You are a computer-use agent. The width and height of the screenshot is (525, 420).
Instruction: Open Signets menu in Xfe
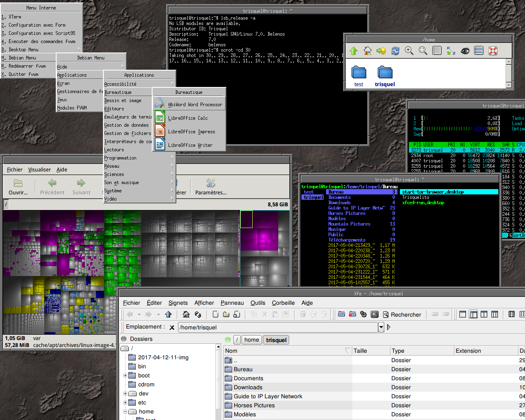[178, 303]
